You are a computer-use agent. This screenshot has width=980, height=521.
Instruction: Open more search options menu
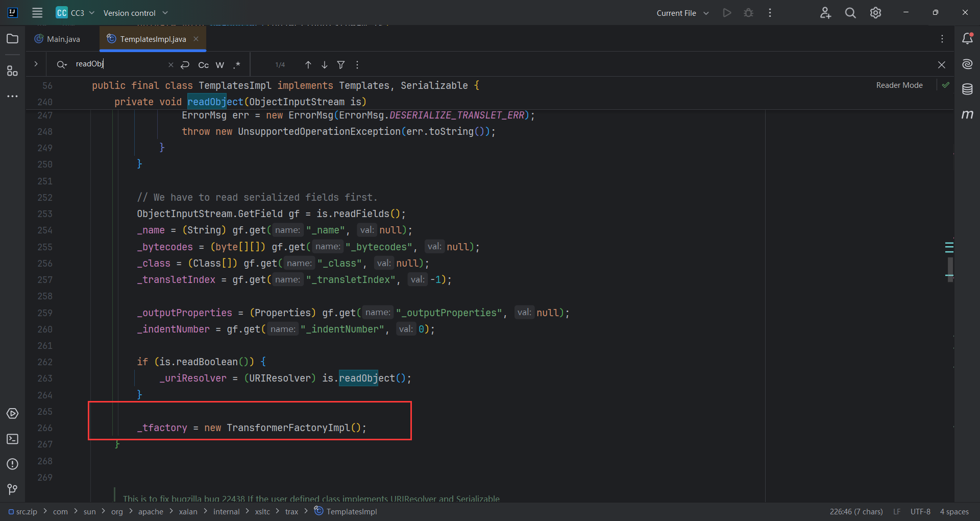[357, 65]
